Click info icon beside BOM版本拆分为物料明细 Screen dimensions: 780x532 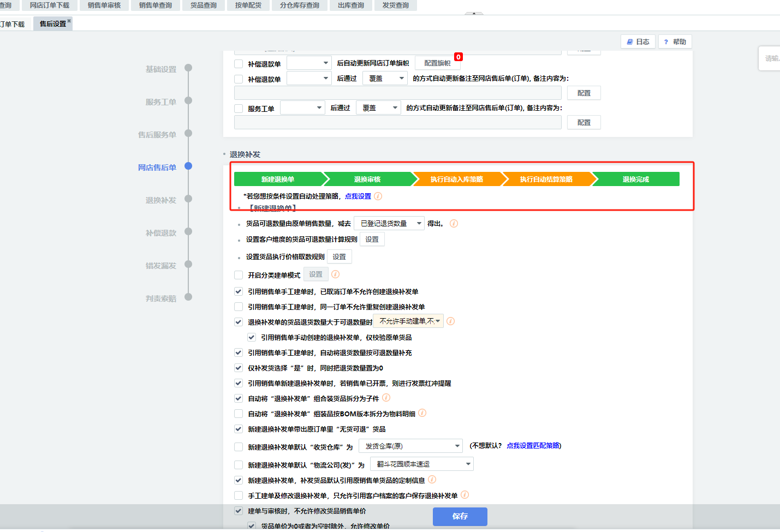point(422,414)
